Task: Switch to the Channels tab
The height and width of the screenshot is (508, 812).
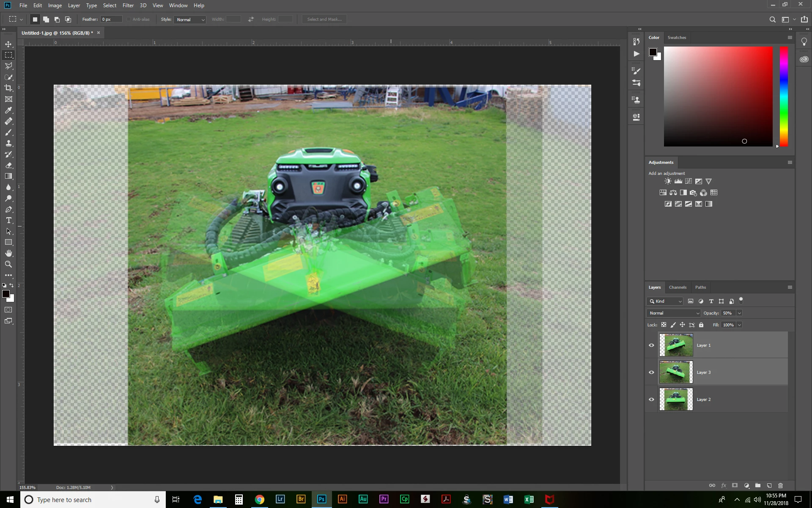Action: [x=678, y=287]
